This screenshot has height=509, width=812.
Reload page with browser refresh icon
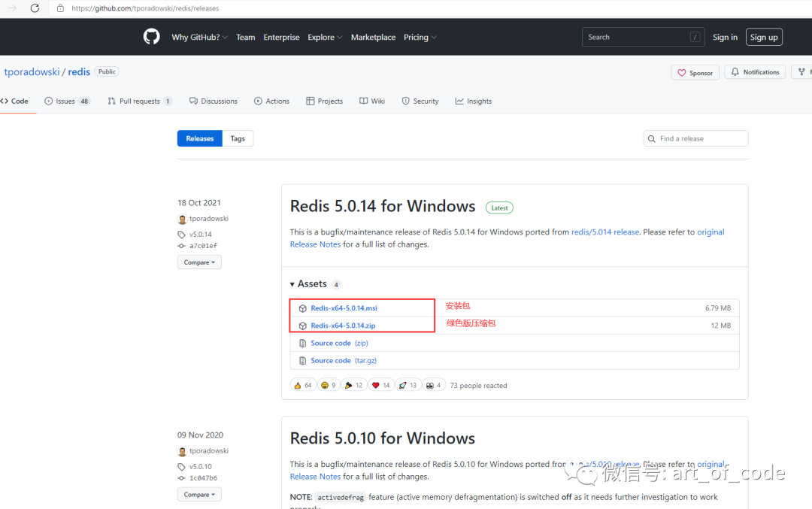pos(35,8)
